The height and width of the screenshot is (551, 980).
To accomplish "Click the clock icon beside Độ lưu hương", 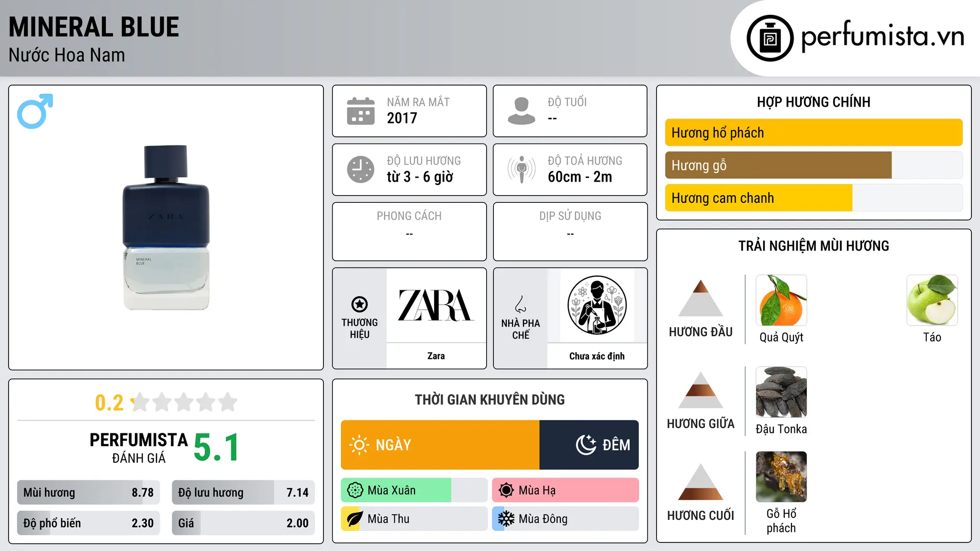I will tap(361, 169).
